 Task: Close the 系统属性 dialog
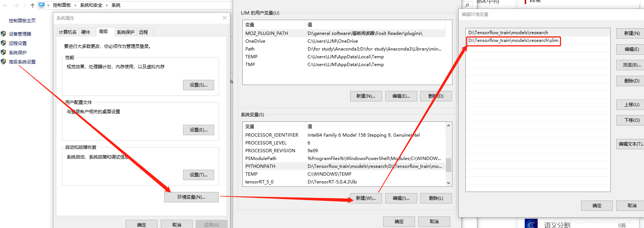pyautogui.click(x=225, y=18)
